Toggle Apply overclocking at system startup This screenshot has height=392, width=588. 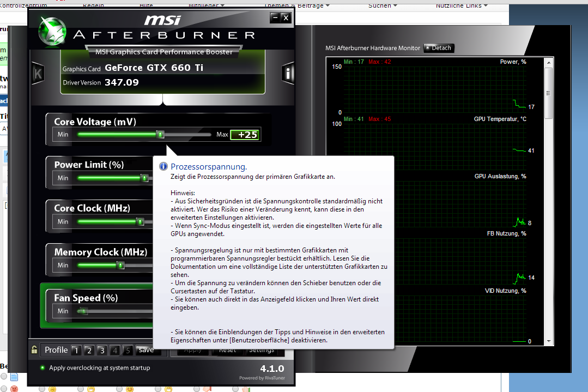43,367
